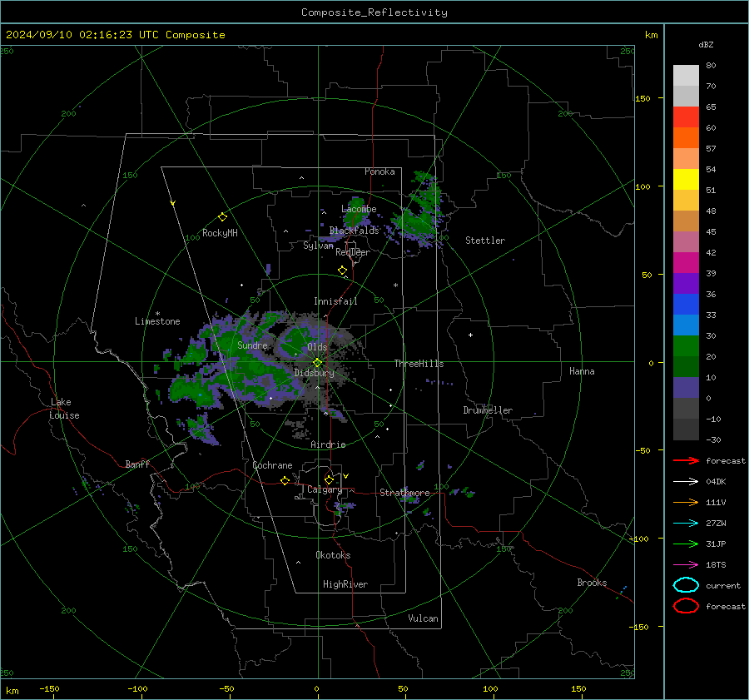
Task: Click the Hanna city label
Action: click(x=582, y=371)
